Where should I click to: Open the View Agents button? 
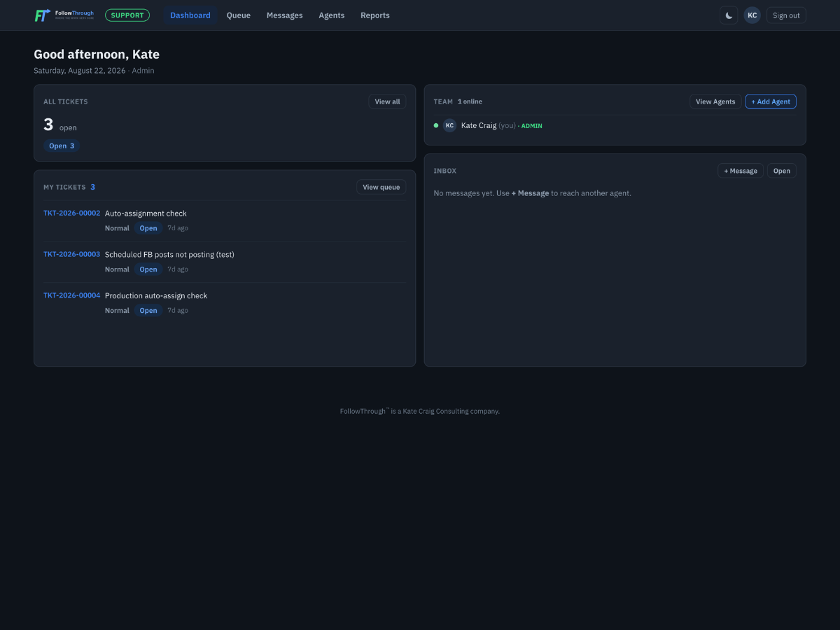[715, 101]
